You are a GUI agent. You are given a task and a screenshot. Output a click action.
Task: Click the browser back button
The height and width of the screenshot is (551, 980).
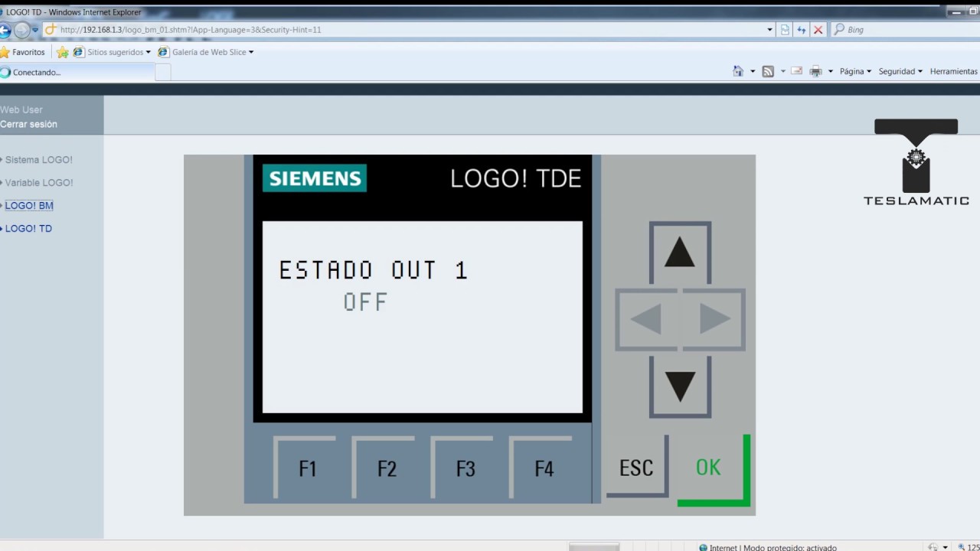(x=4, y=30)
